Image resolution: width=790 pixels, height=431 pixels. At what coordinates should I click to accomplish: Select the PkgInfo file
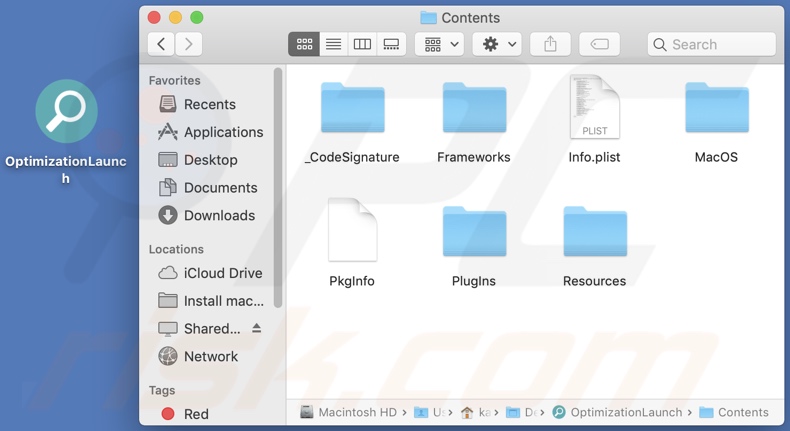pyautogui.click(x=352, y=231)
